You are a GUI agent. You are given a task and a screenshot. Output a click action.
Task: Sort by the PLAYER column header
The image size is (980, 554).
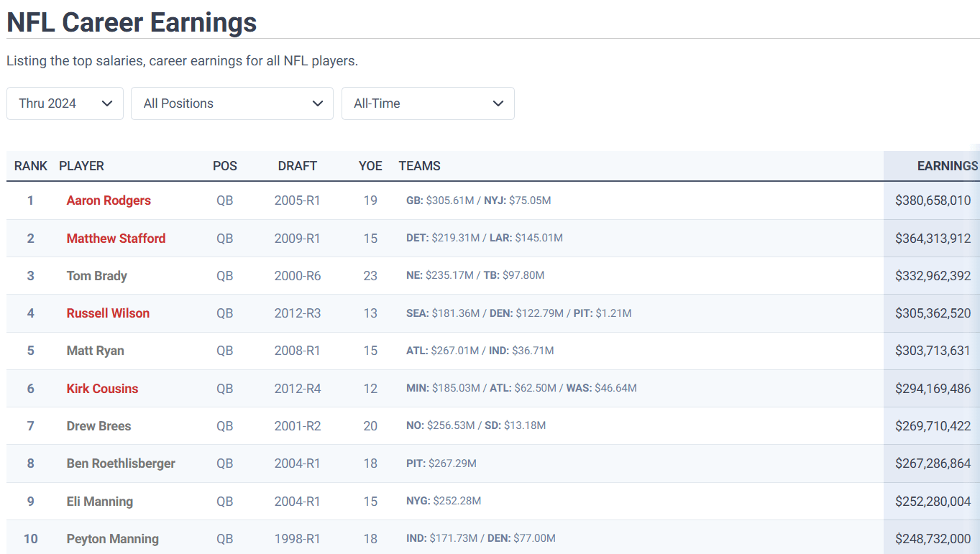click(81, 166)
